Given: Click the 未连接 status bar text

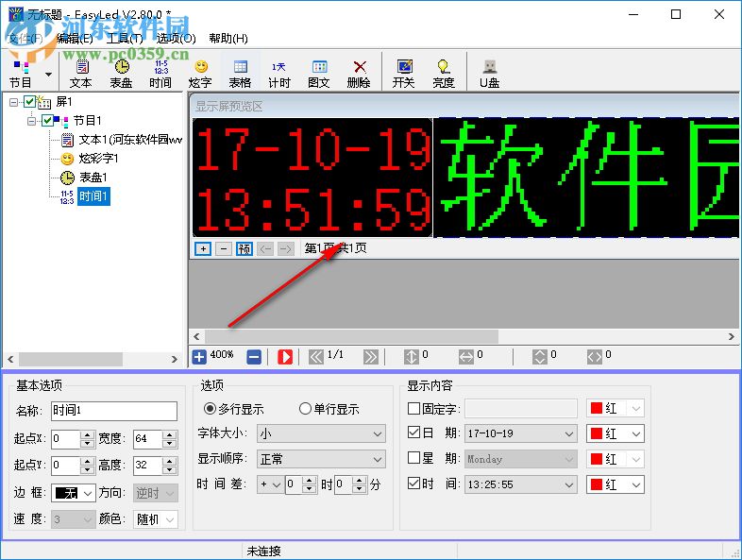Looking at the screenshot, I should (264, 551).
